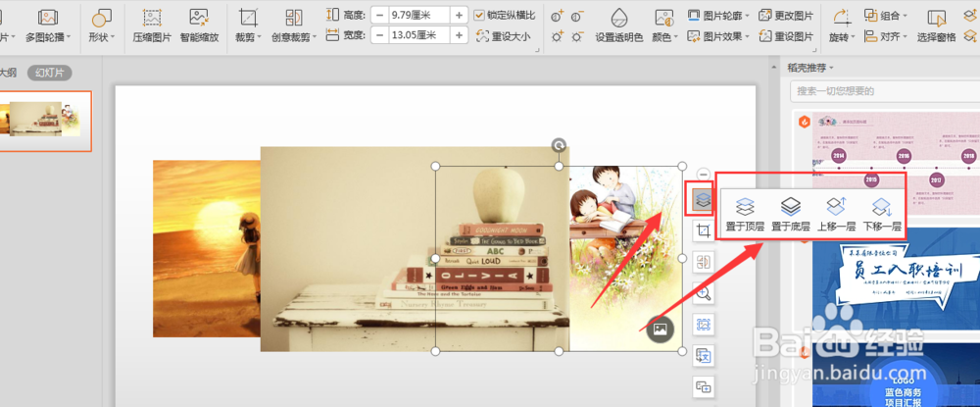The width and height of the screenshot is (980, 407).
Task: Click the dialog launcher at picture group corner
Action: pos(814,49)
